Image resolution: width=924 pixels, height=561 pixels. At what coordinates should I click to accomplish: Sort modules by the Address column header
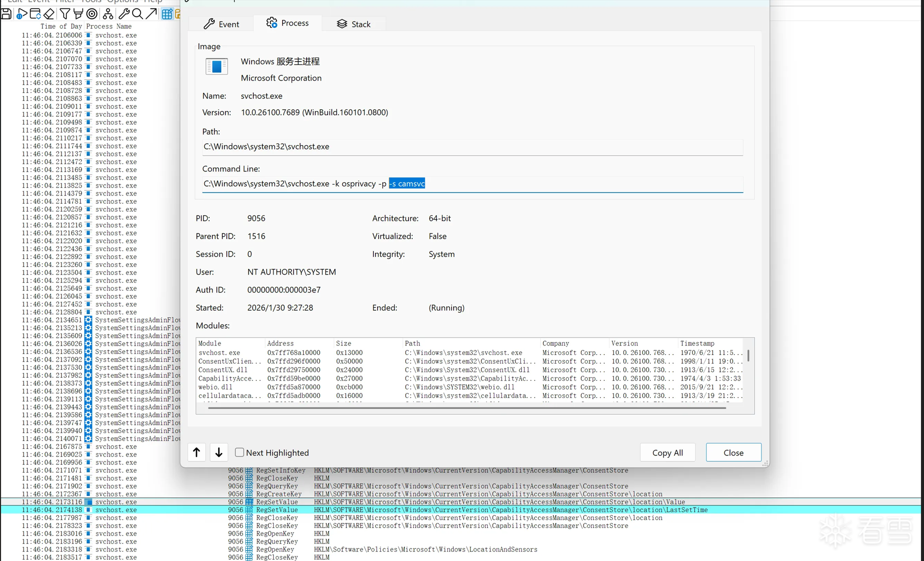click(299, 343)
